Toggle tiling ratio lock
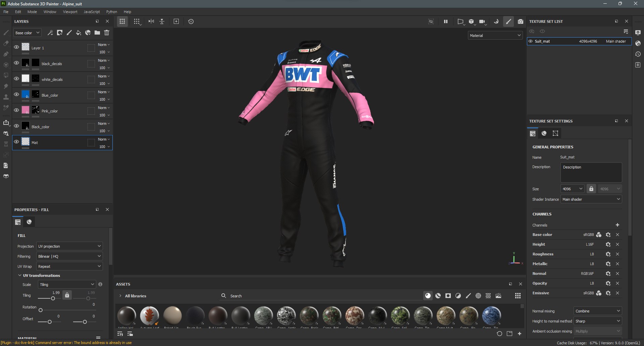The width and height of the screenshot is (644, 346). [67, 295]
